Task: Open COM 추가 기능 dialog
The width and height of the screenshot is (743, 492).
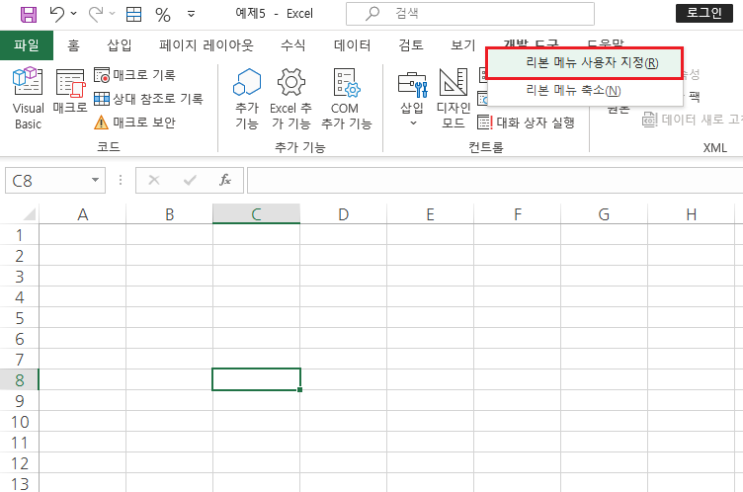Action: point(346,99)
